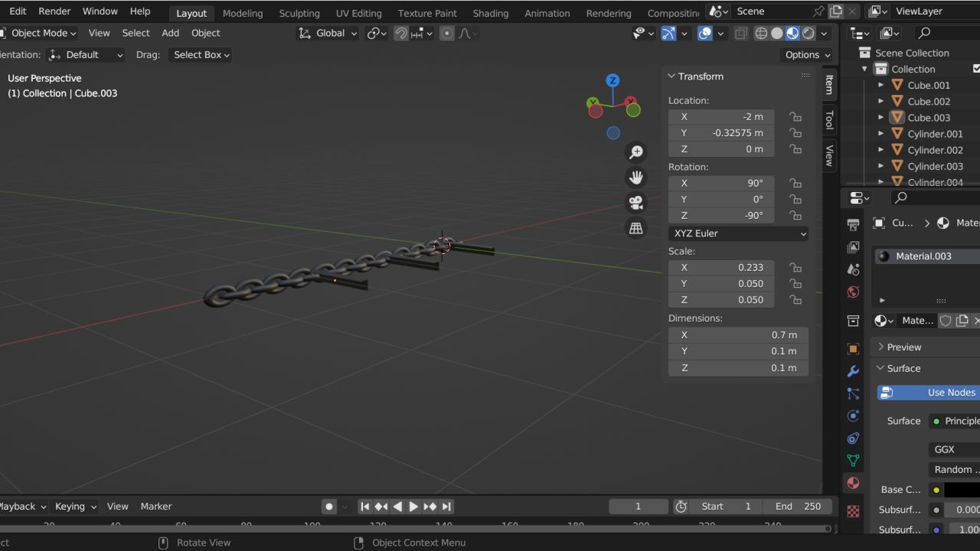
Task: Select wireframe viewport shading
Action: pos(761,33)
